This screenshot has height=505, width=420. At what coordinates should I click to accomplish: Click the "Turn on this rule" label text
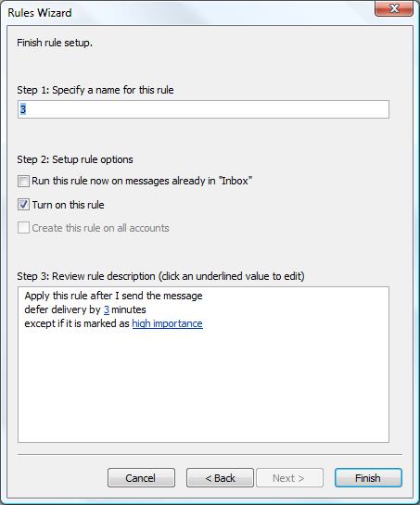[x=68, y=205]
